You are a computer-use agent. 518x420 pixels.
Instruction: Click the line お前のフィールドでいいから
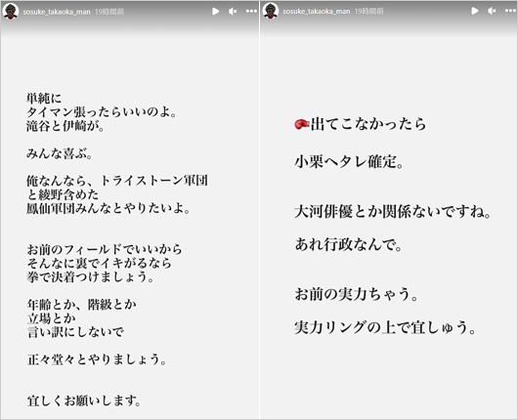pos(105,250)
